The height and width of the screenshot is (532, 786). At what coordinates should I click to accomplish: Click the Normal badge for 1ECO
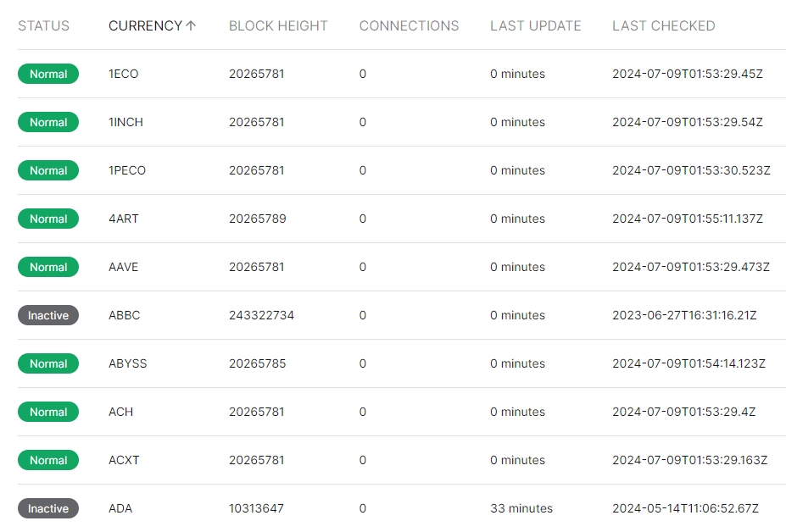pos(48,74)
